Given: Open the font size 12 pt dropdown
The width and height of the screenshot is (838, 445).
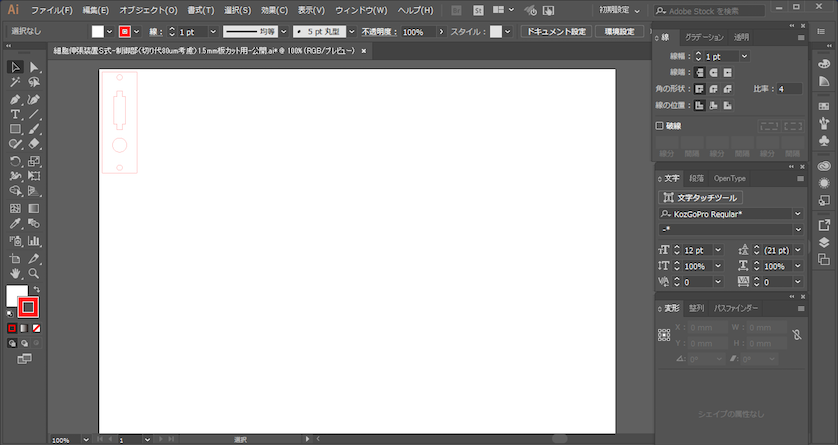Looking at the screenshot, I should tap(718, 250).
